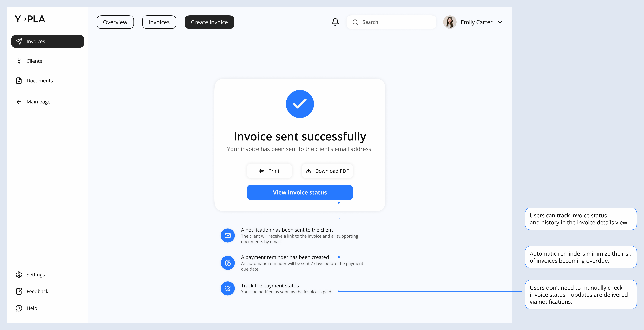Expand the Emily Carter account dropdown

500,22
